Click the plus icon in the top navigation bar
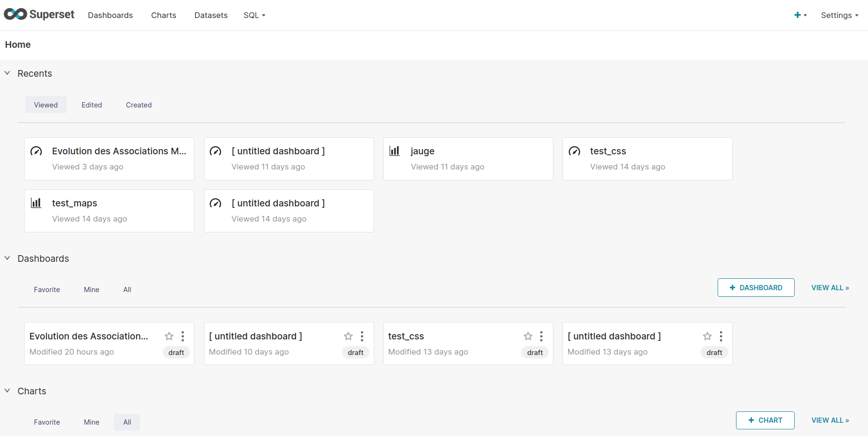 click(798, 15)
